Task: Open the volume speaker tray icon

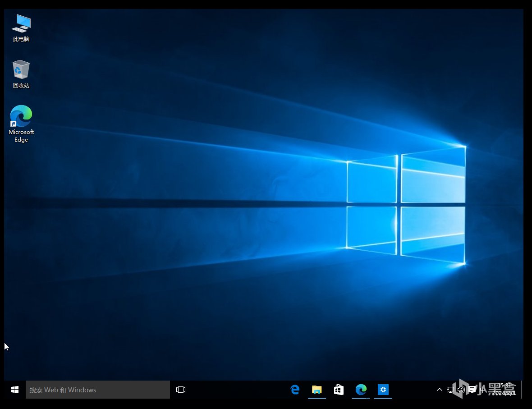Action: 461,390
